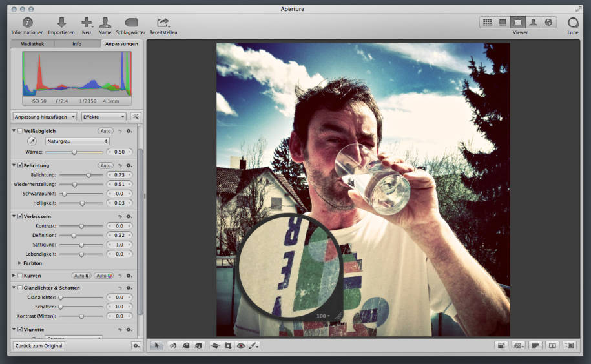Switch to split view icon
Image resolution: width=591 pixels, height=364 pixels.
[x=503, y=22]
